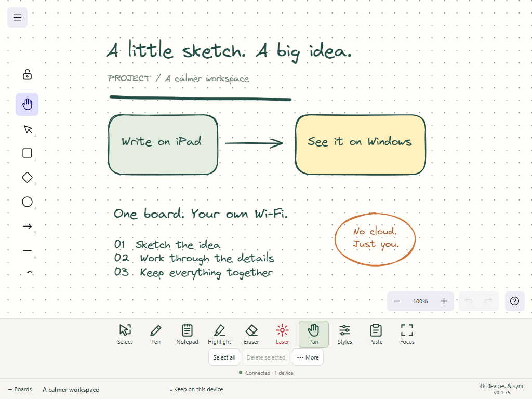This screenshot has height=399, width=532.
Task: Click the Select all button
Action: tap(224, 357)
